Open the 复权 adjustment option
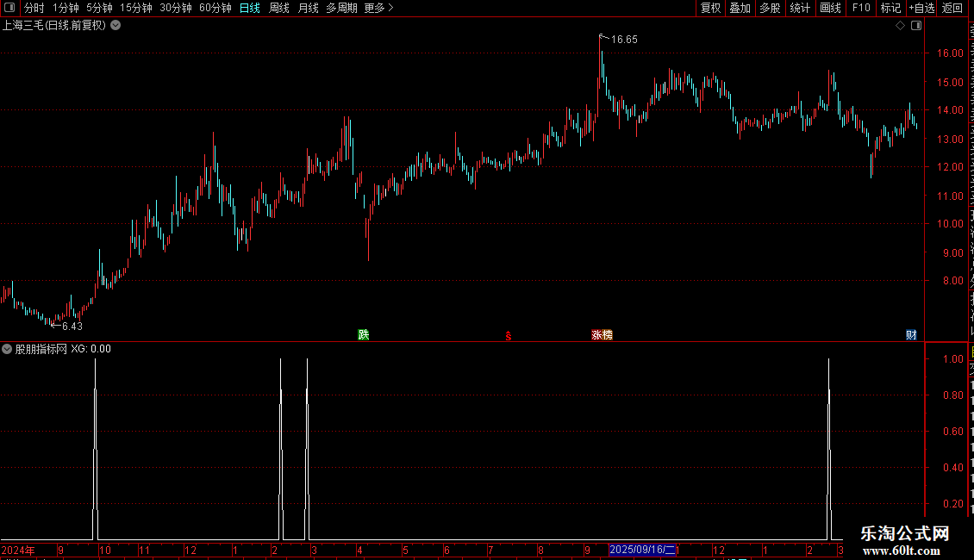The width and height of the screenshot is (974, 560). tap(710, 8)
